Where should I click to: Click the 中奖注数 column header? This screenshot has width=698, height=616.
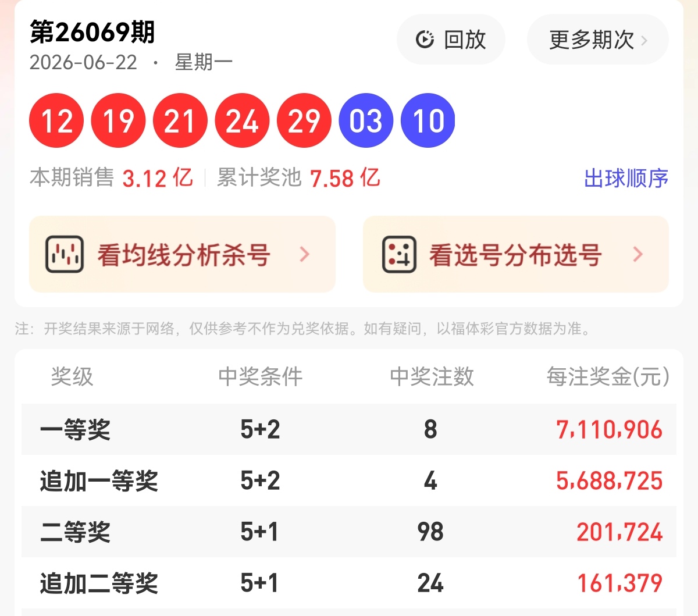pyautogui.click(x=432, y=376)
